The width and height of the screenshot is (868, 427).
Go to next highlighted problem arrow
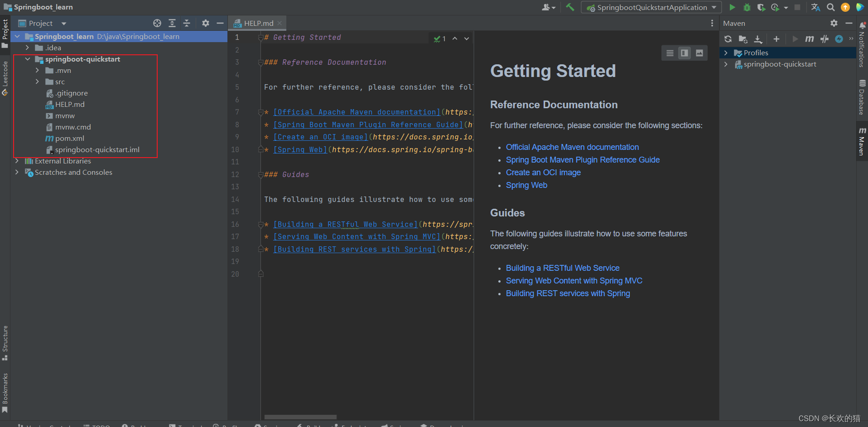click(467, 39)
